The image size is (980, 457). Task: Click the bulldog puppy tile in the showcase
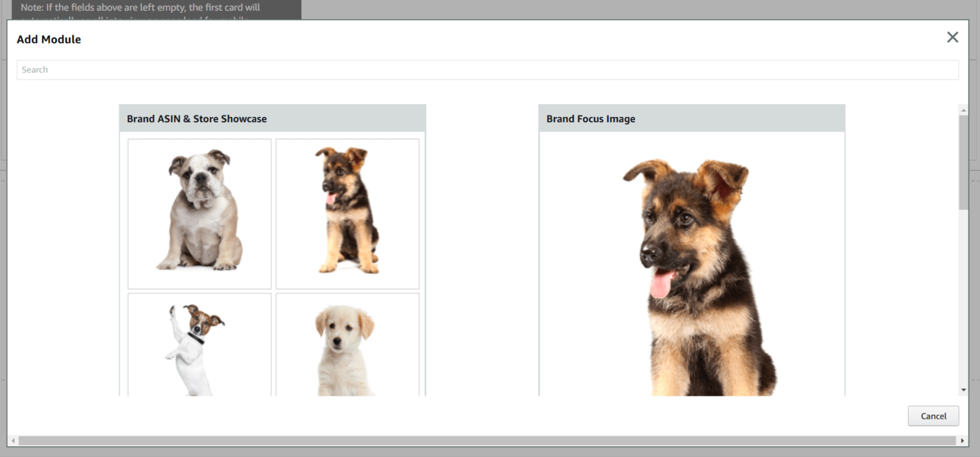(x=199, y=214)
